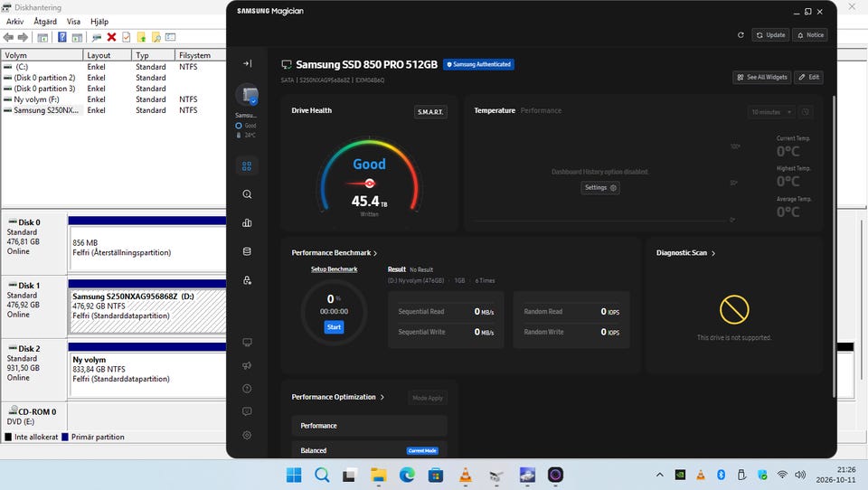
Task: Click the S.M.A.R.T. button in Drive Health
Action: point(430,112)
